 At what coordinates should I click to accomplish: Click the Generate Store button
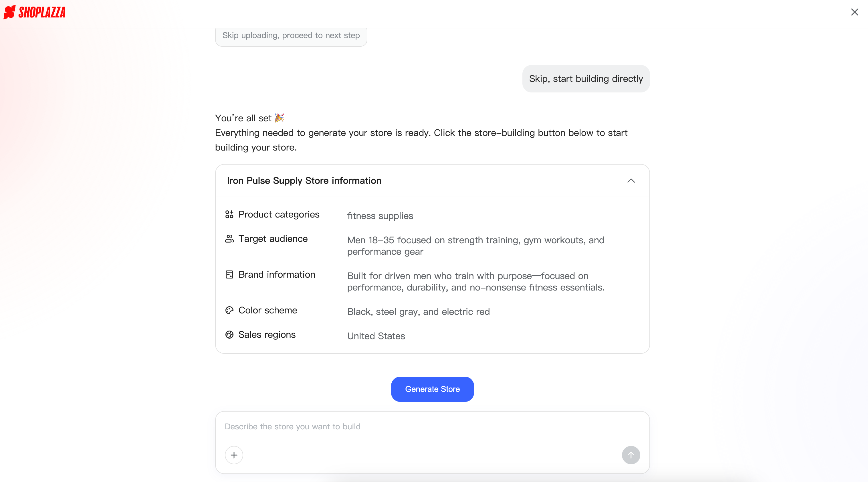tap(432, 389)
